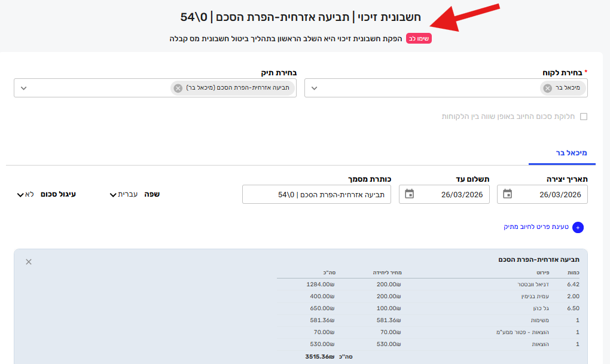Enable equal split of amount between clients
The width and height of the screenshot is (610, 364).
[584, 117]
